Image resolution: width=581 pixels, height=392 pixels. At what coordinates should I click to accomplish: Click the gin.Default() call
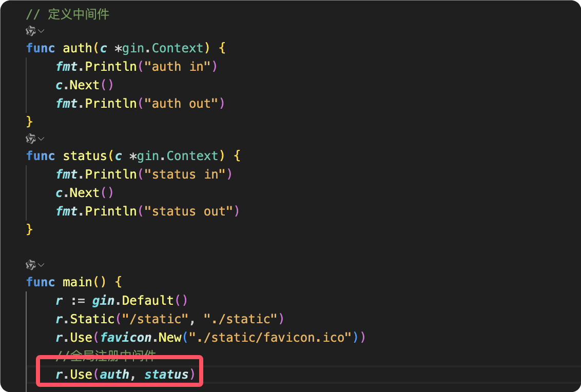(x=133, y=301)
